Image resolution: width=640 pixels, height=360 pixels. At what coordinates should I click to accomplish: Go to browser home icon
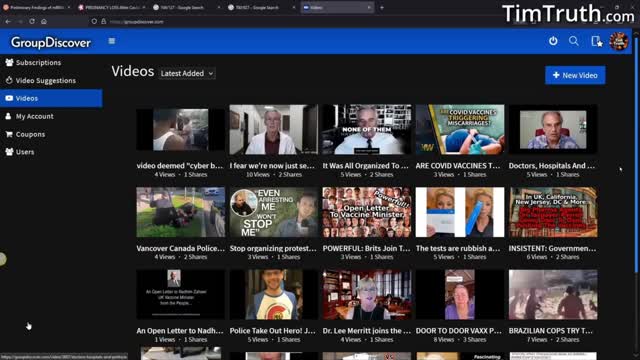[x=44, y=21]
